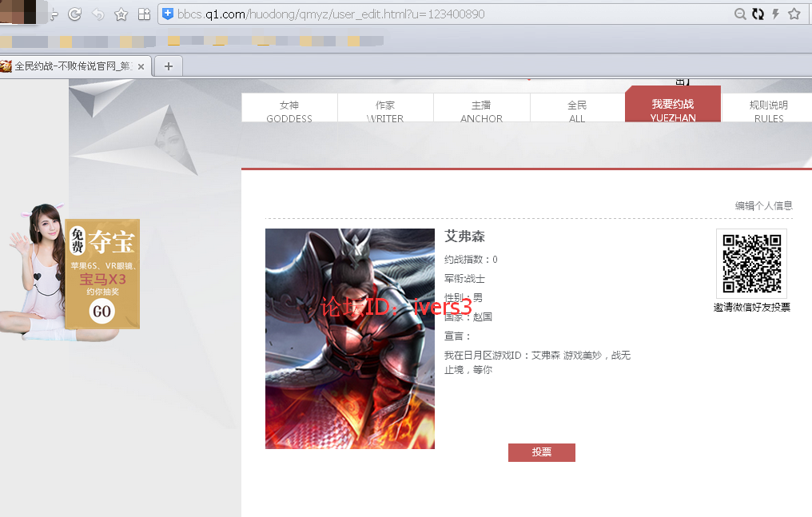Viewport: 812px width, 517px height.
Task: Open the grid apps icon in toolbar
Action: pos(145,14)
